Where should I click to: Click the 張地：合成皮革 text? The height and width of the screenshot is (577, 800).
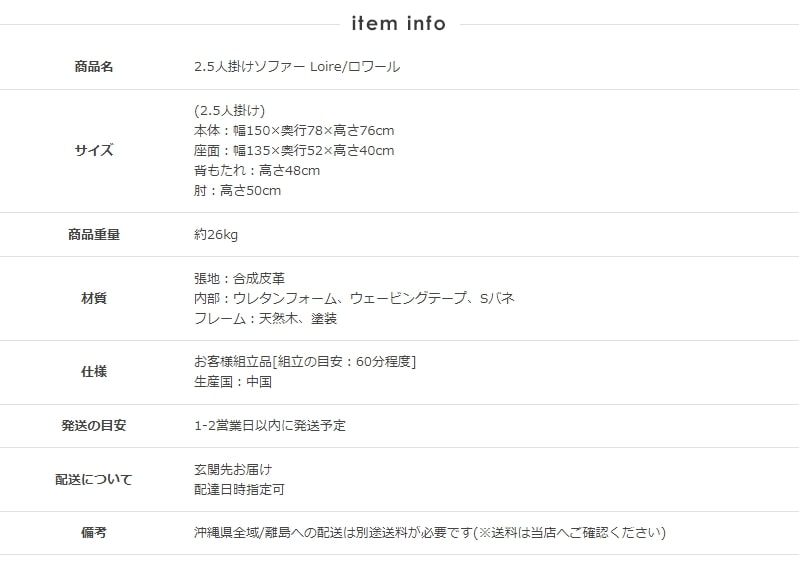[x=239, y=278]
